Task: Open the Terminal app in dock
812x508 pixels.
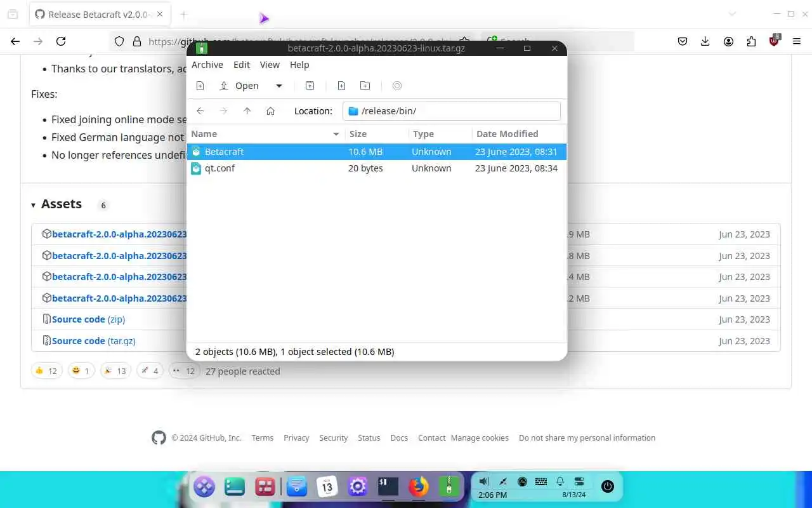Action: click(x=388, y=486)
